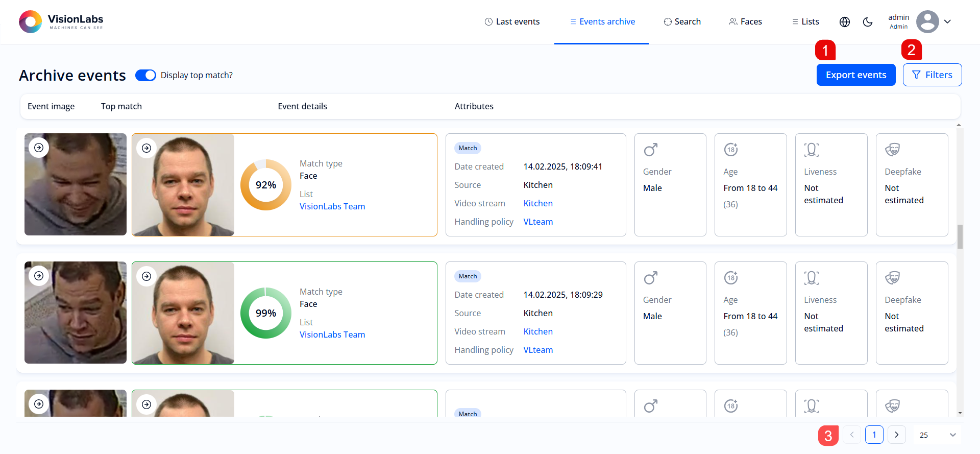The height and width of the screenshot is (454, 980).
Task: Open the Search tab
Action: tap(682, 22)
